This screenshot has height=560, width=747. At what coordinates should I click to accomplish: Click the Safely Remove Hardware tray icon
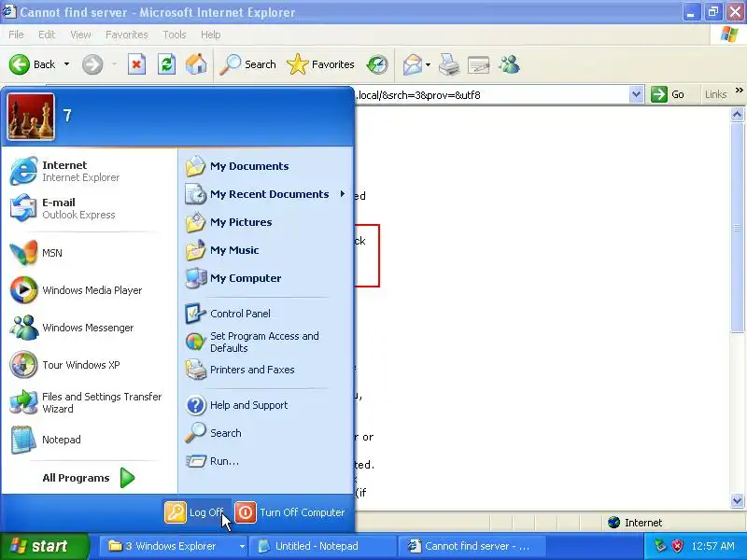point(660,546)
